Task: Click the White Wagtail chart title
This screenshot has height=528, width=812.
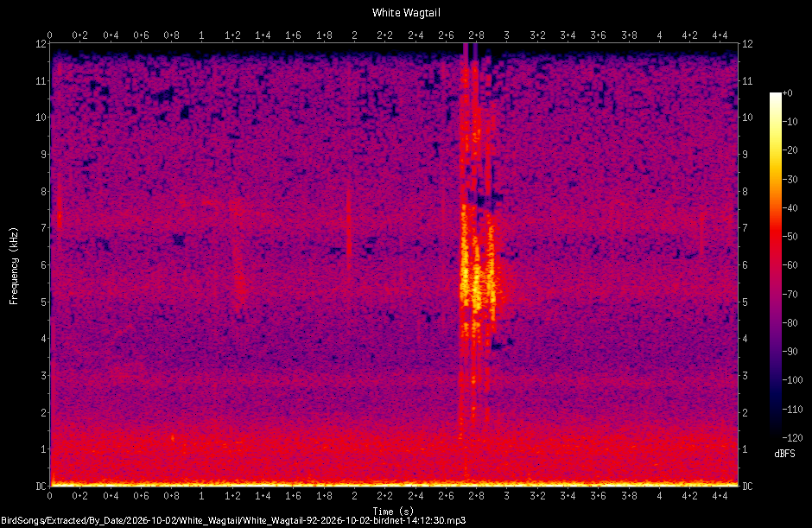Action: (x=406, y=12)
